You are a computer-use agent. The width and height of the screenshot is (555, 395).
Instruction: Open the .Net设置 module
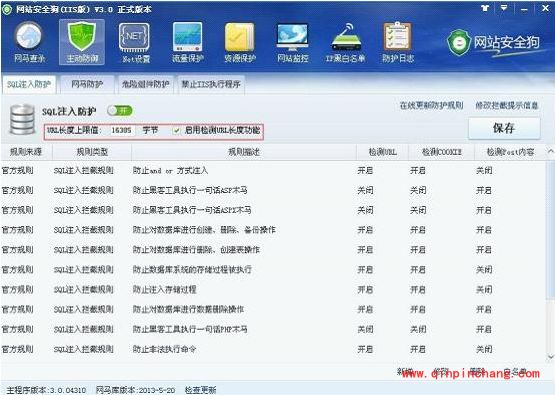click(x=135, y=43)
